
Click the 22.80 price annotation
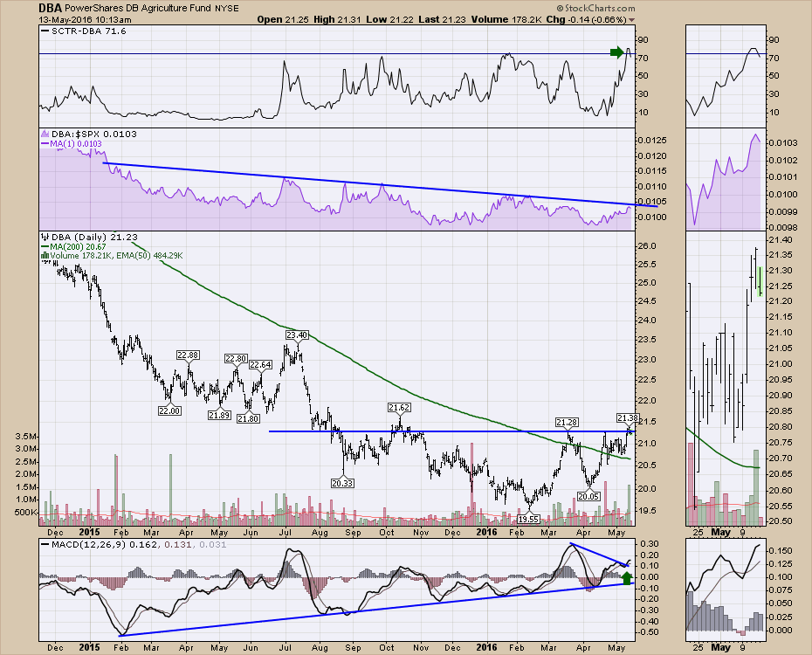point(236,359)
